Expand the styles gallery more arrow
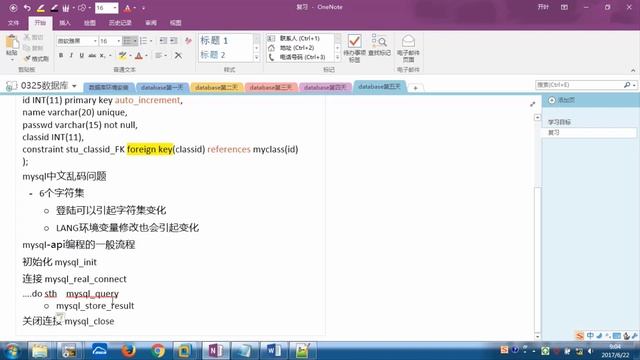Screen dimensions: 640x360 point(257,58)
